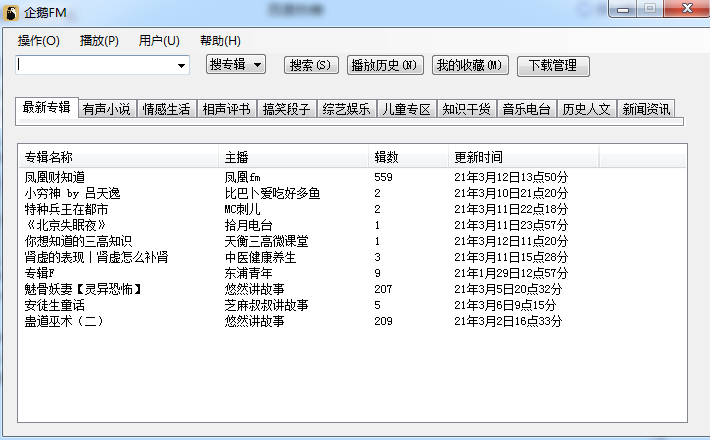The height and width of the screenshot is (440, 710).
Task: Select the album 安徒生童话
Action: tap(55, 305)
